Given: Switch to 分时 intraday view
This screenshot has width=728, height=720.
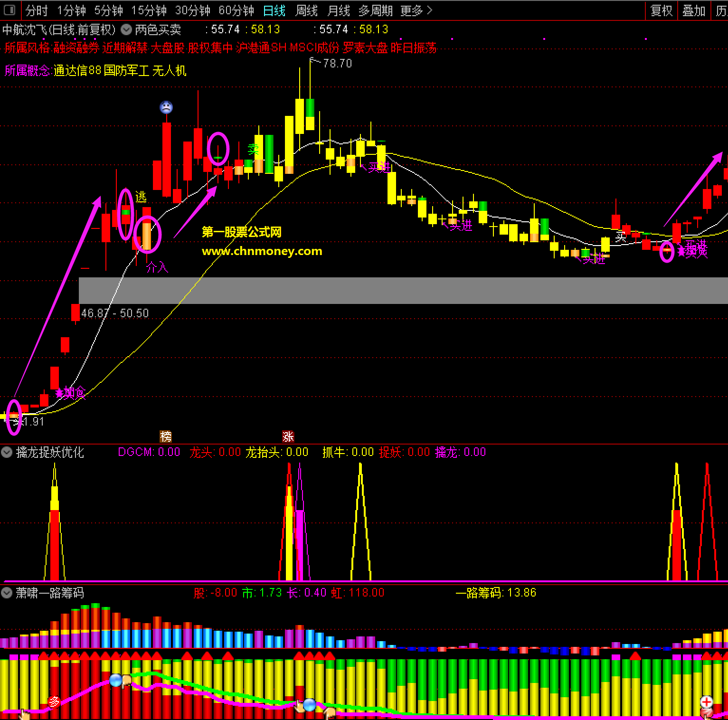Looking at the screenshot, I should [37, 10].
